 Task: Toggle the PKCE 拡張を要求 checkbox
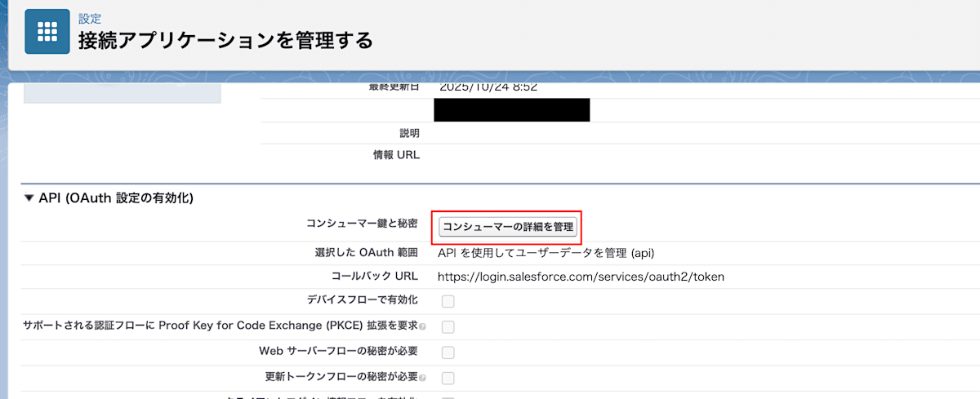tap(448, 327)
